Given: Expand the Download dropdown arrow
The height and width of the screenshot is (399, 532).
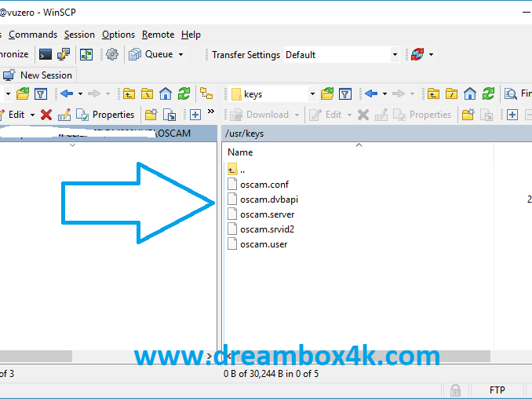Looking at the screenshot, I should pyautogui.click(x=297, y=115).
